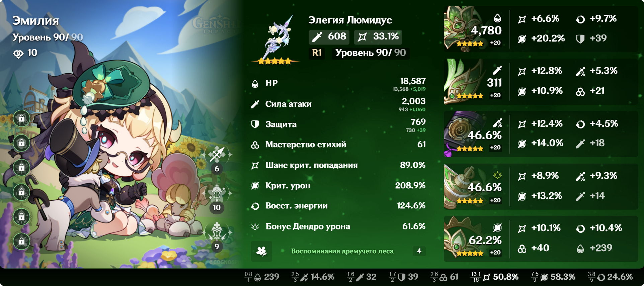Click the 50.8% crit rate total summary
This screenshot has width=644, height=286.
[x=495, y=277]
